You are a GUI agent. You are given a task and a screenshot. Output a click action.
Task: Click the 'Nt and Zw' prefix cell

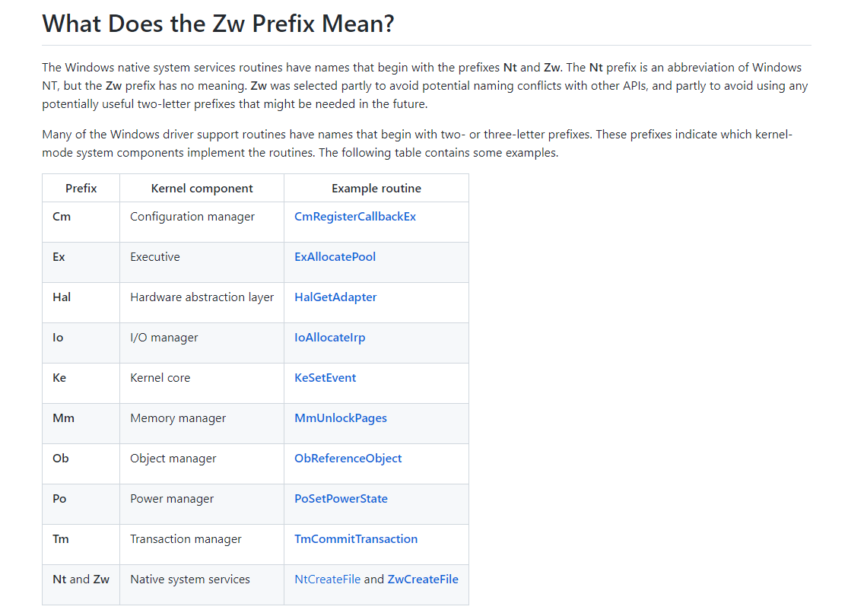(x=81, y=579)
